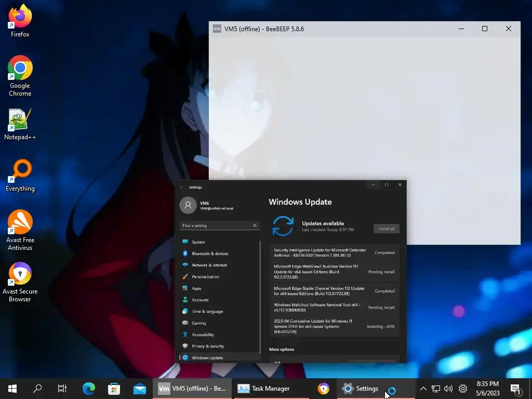
Task: Open the Avast Free Antivirus desktop shortcut
Action: (x=20, y=230)
